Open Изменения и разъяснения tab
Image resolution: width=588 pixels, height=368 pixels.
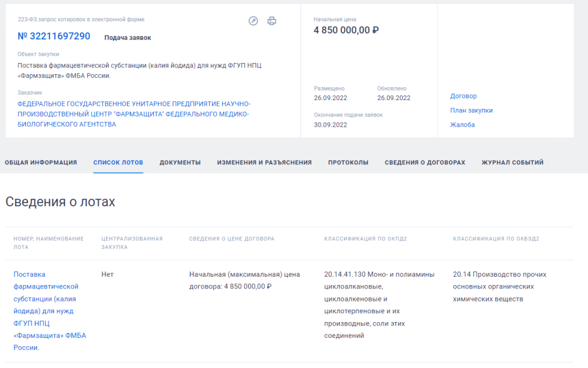click(265, 163)
